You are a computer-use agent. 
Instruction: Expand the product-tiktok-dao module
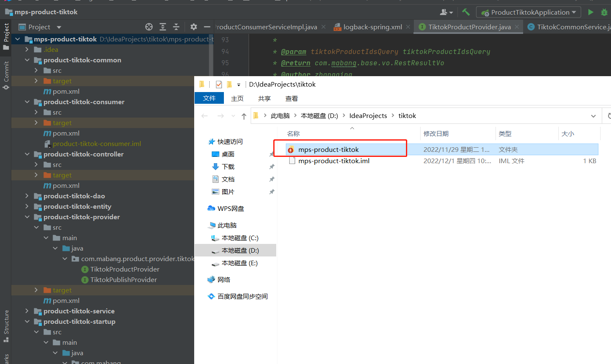point(27,196)
